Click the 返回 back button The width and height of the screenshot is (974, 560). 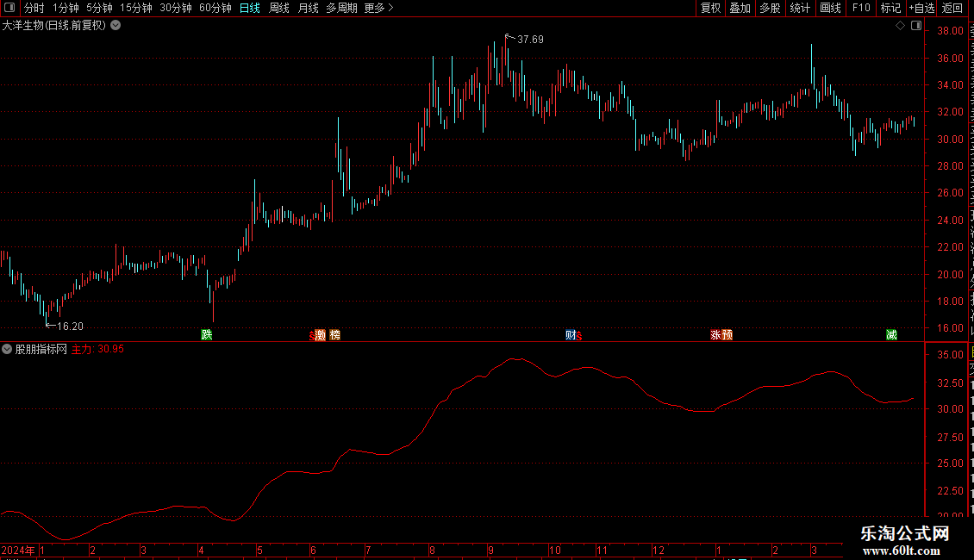click(x=952, y=8)
